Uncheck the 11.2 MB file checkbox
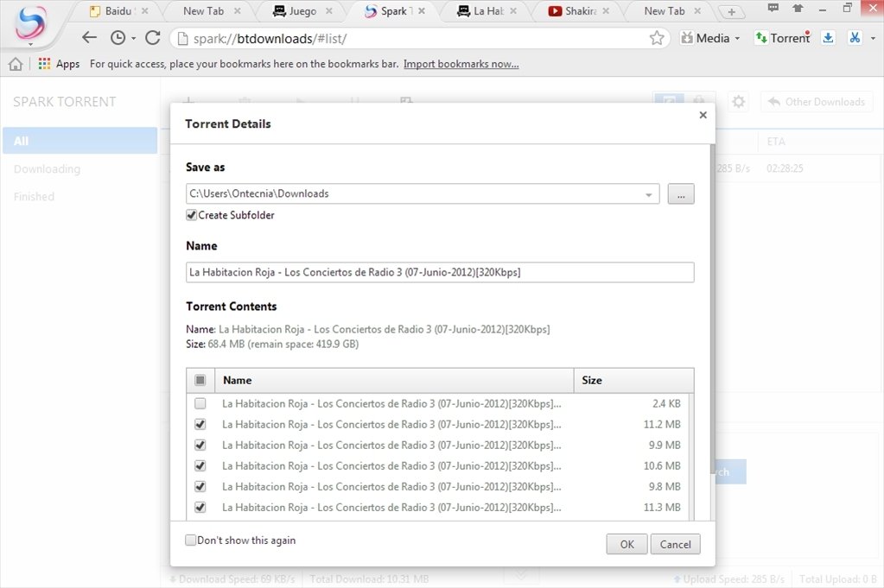 (x=200, y=424)
